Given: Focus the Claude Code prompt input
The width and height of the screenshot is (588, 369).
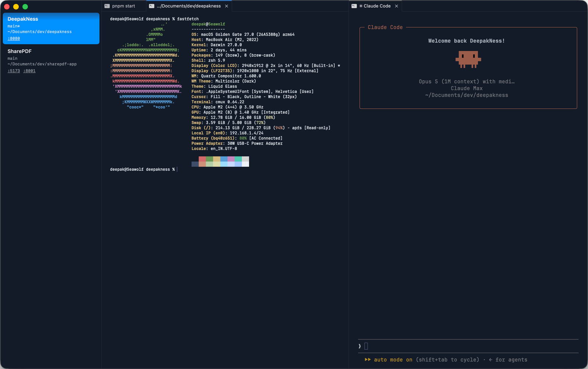Looking at the screenshot, I should tap(468, 346).
